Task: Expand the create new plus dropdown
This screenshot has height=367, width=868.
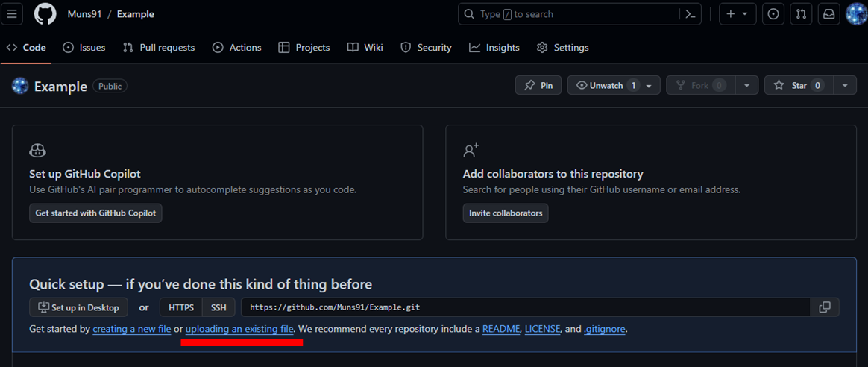Action: [738, 14]
